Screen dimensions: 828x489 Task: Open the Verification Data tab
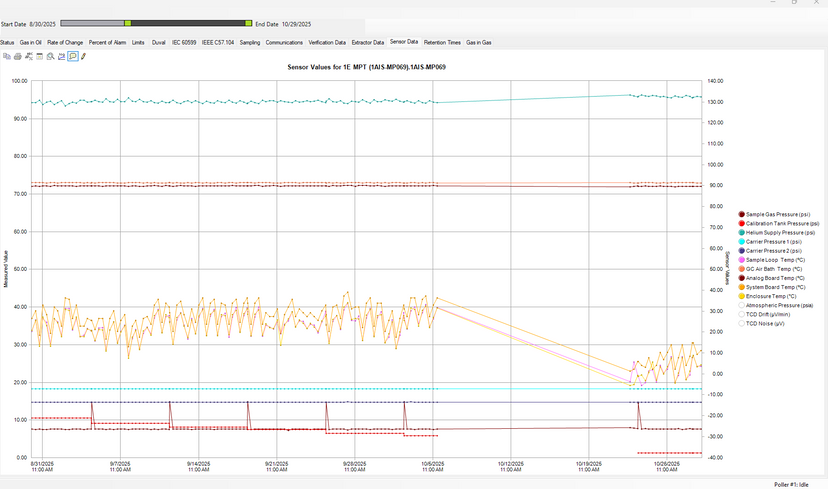coord(327,42)
